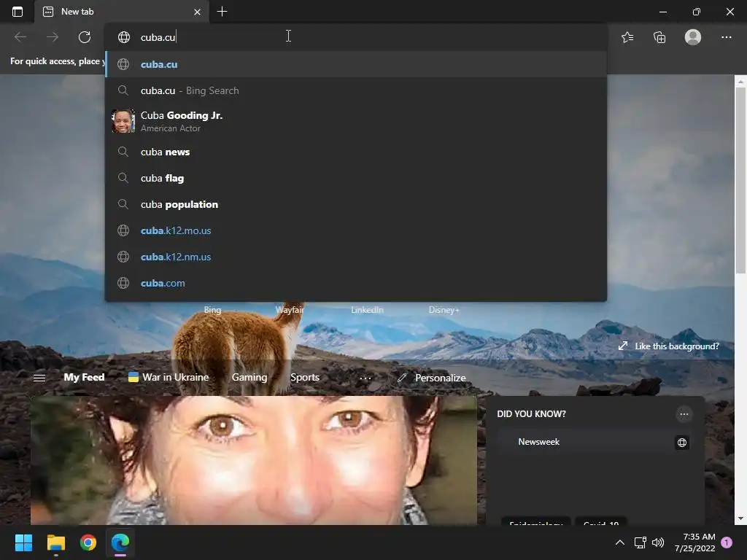
Task: Click Like this background? expand link
Action: point(668,346)
